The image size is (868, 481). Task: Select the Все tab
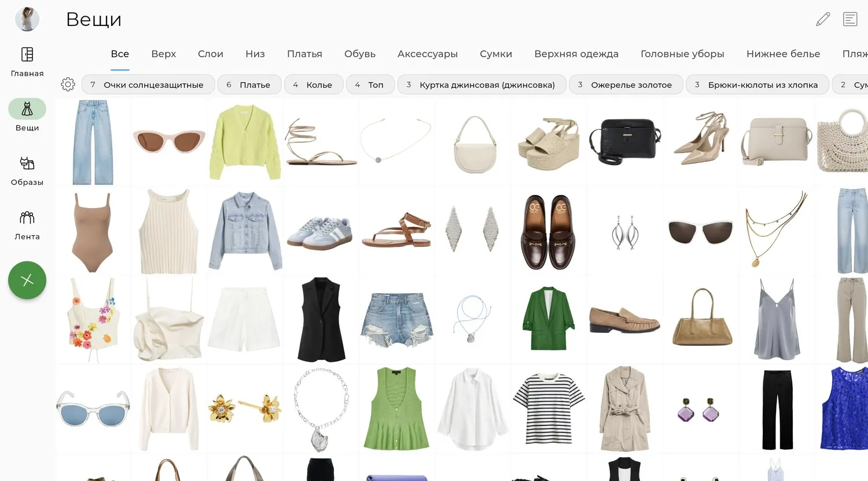(120, 54)
